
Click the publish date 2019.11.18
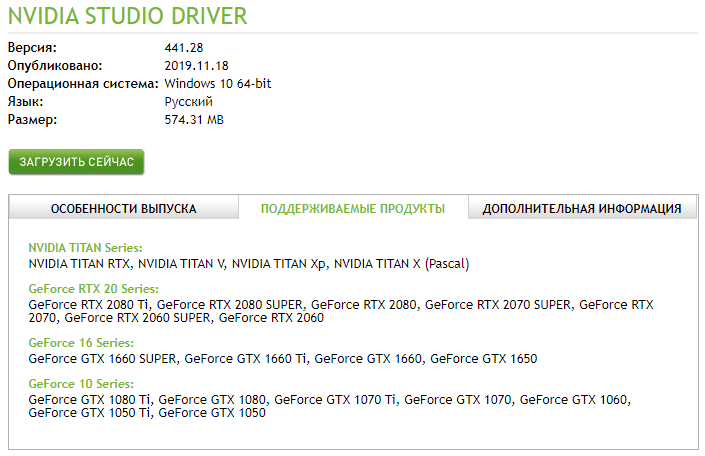click(x=196, y=66)
